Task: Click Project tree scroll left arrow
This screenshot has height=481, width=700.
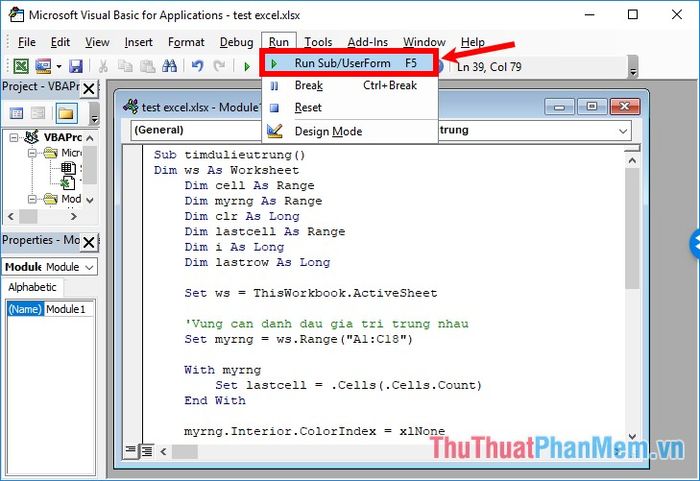Action: [11, 217]
